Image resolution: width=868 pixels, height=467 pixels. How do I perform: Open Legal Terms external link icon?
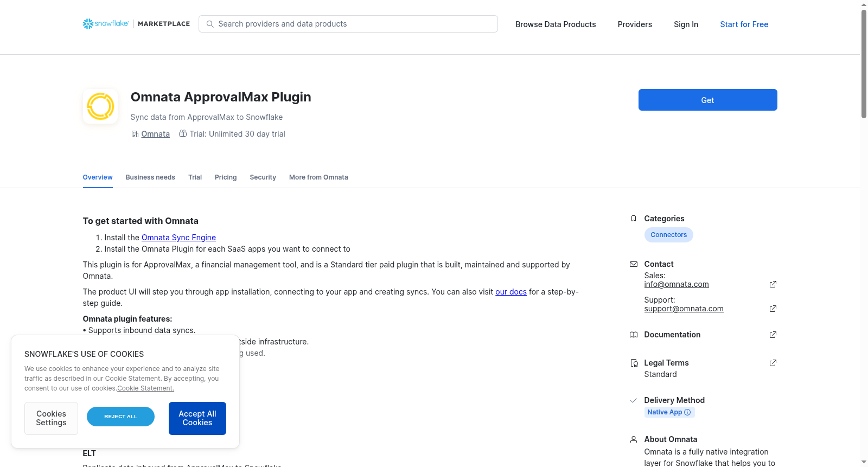tap(773, 363)
